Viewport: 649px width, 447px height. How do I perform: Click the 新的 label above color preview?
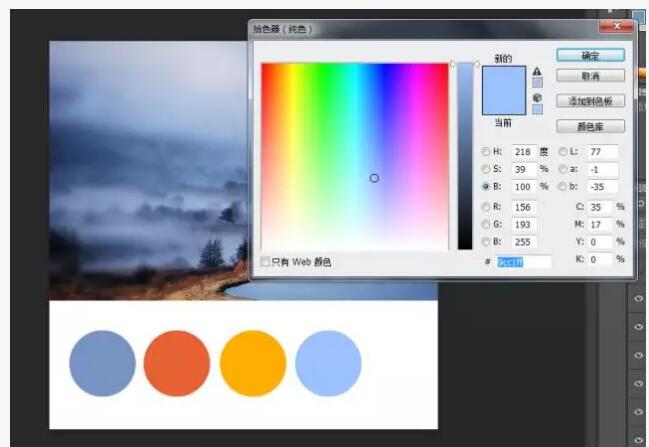pyautogui.click(x=503, y=58)
